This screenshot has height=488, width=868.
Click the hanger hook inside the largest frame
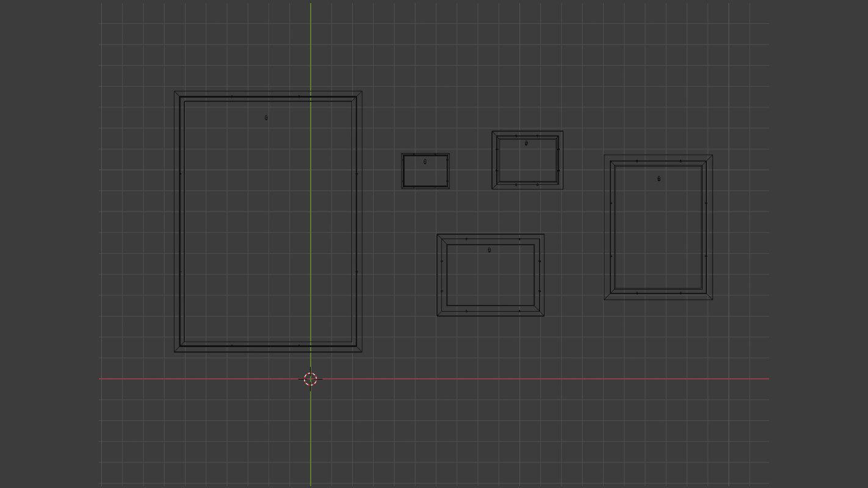[x=266, y=118]
